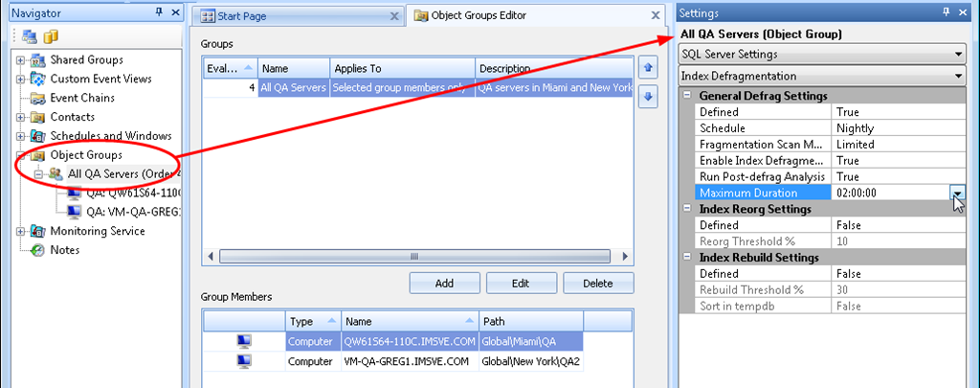
Task: Click the Monitoring Service node icon
Action: pos(38,231)
